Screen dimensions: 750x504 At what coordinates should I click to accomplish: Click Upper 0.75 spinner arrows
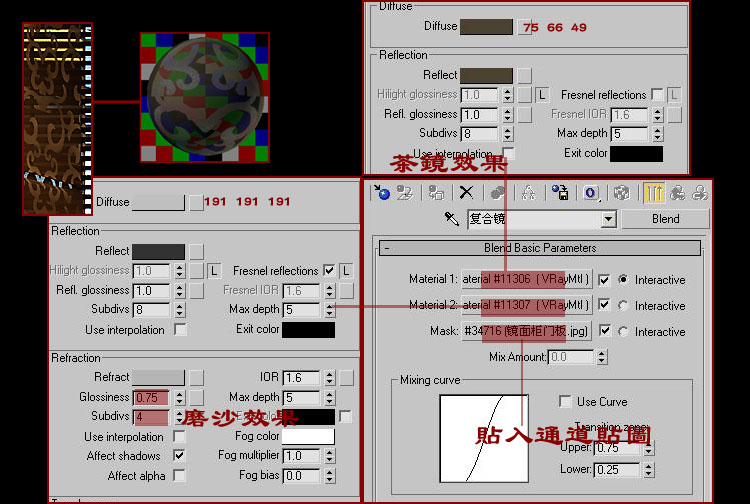(648, 449)
